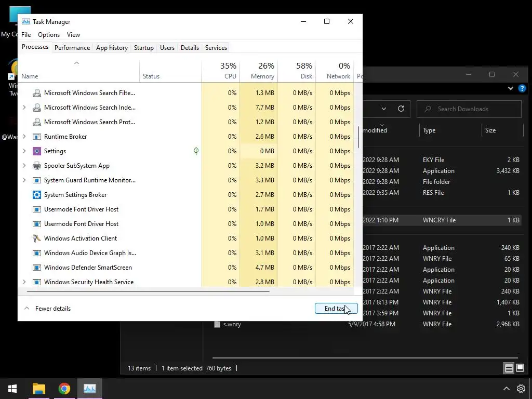This screenshot has height=399, width=532.
Task: Click the Windows Activation Client keys icon
Action: 37,238
